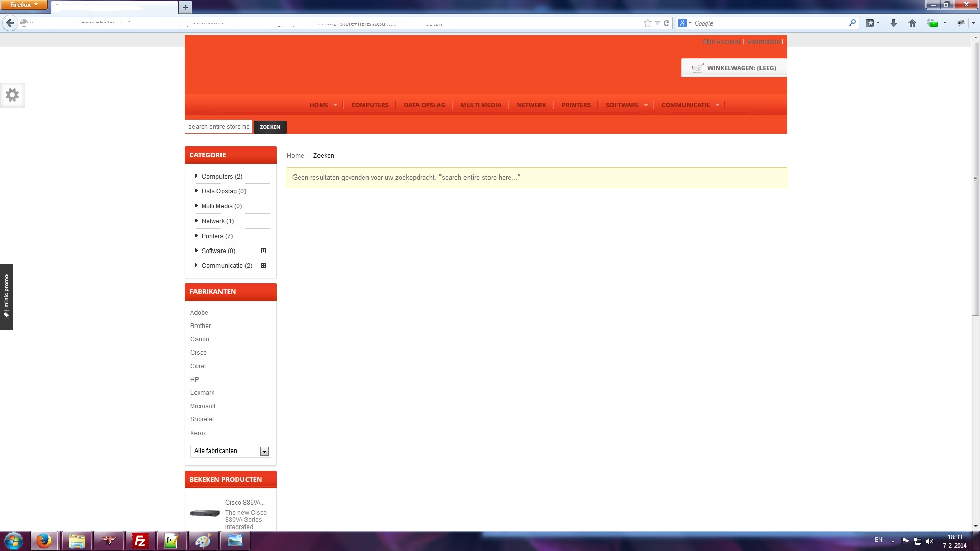
Task: Open the Firefox application menu
Action: pyautogui.click(x=23, y=5)
